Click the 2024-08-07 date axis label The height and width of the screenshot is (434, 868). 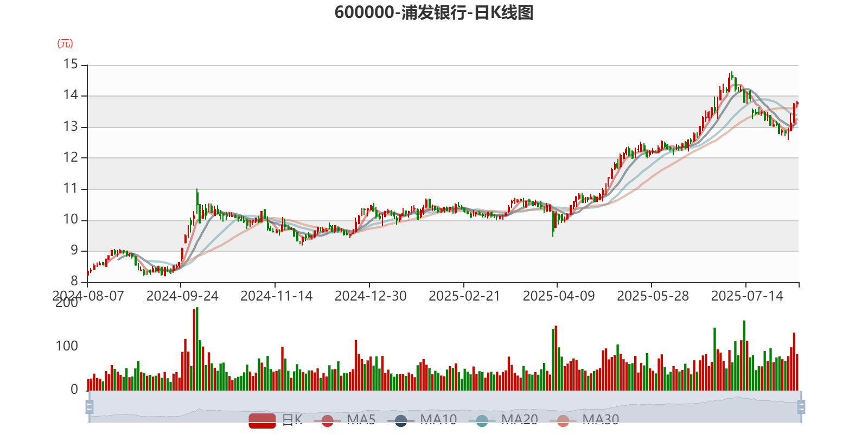tap(88, 296)
